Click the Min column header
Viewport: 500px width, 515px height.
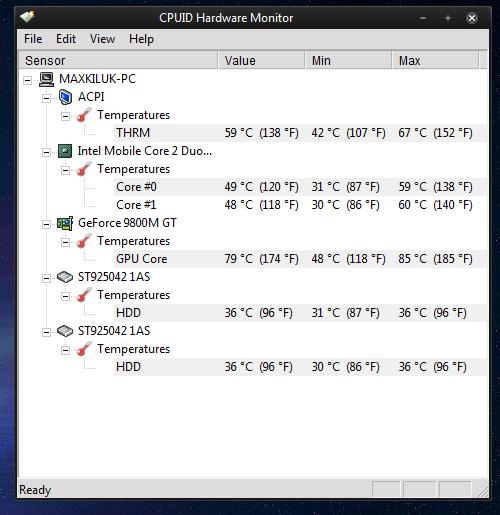coord(348,60)
